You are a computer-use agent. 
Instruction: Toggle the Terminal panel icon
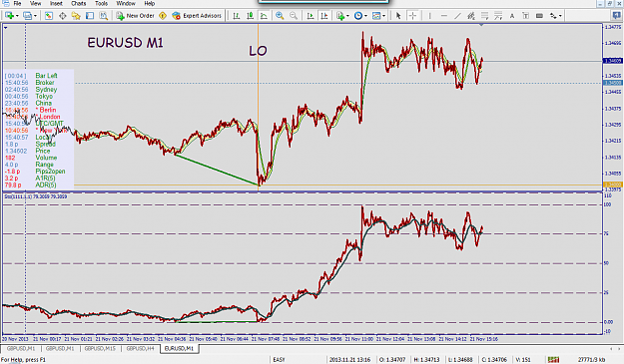90,16
